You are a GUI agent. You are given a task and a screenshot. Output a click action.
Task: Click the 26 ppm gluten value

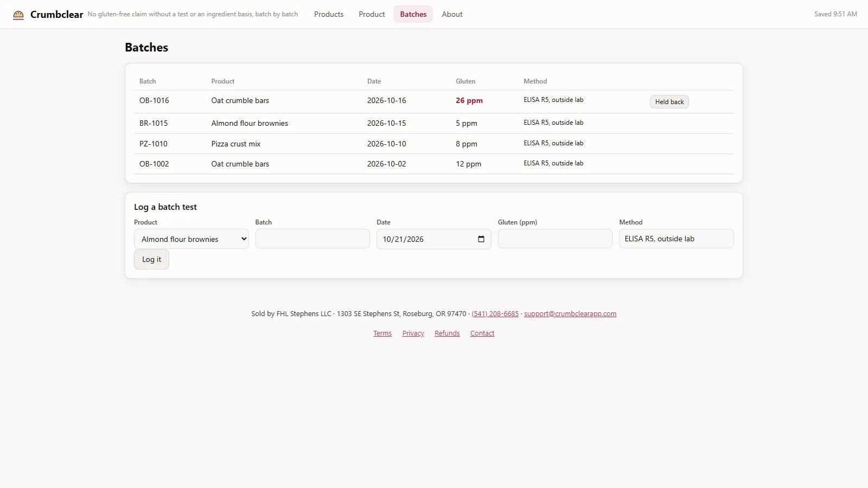coord(469,101)
